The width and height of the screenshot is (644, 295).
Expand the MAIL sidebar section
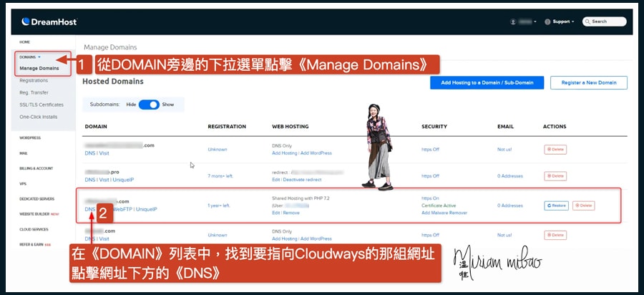[x=24, y=153]
